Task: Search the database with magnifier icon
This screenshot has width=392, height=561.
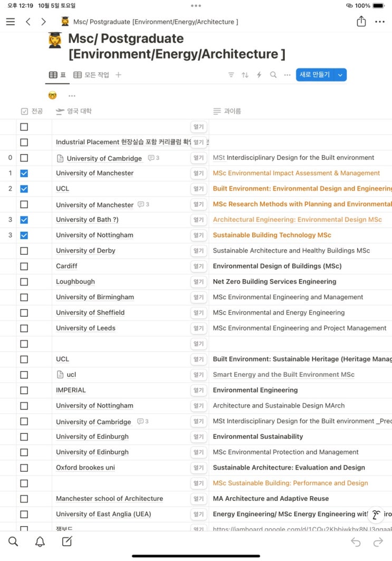Action: (x=273, y=75)
